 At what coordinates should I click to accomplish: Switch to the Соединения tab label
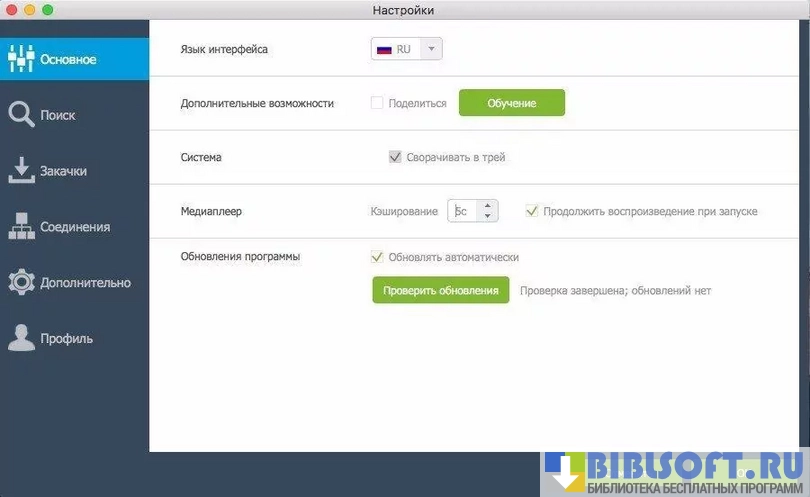(75, 227)
